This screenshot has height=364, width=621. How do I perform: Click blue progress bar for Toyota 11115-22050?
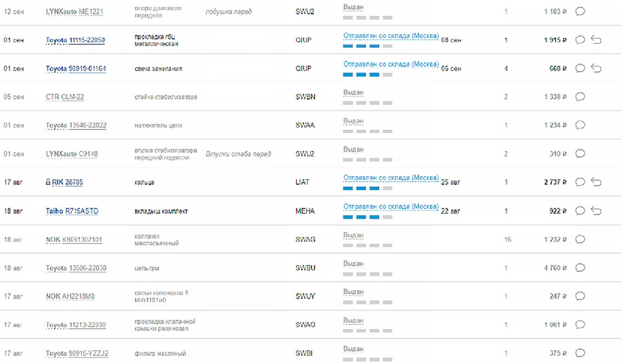[367, 46]
